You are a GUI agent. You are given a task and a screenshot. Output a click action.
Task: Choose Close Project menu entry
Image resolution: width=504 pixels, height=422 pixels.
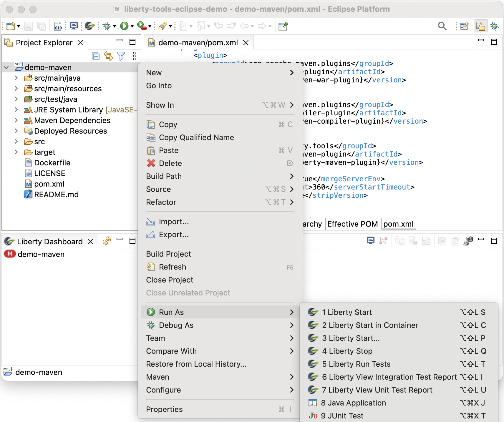[220, 280]
